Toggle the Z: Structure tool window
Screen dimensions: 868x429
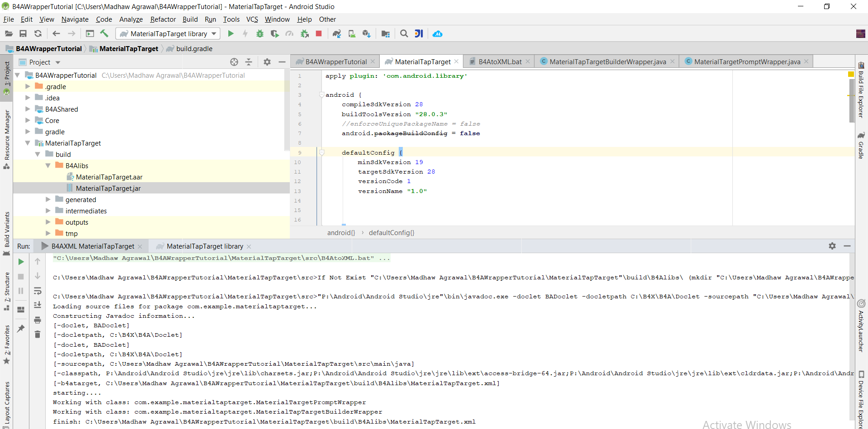pos(7,291)
